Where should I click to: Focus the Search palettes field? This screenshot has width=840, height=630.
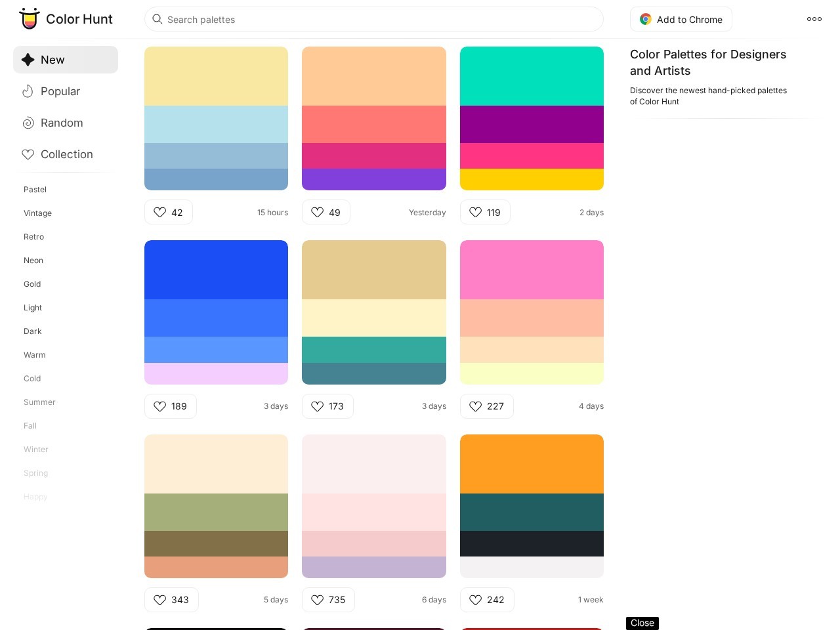coord(374,19)
